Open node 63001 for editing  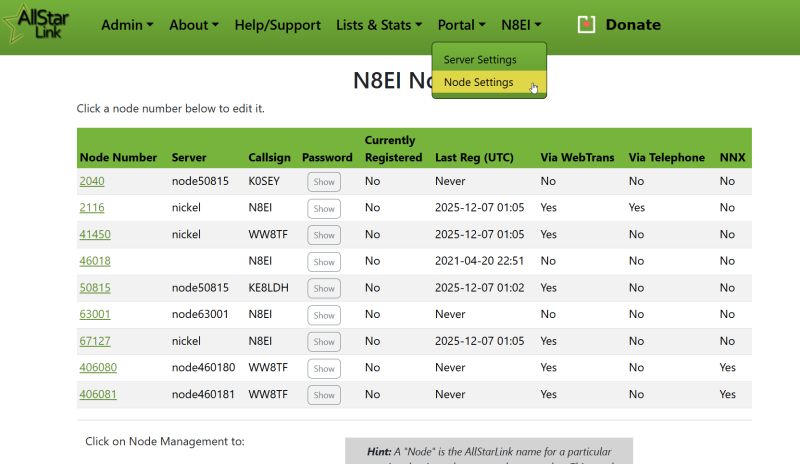tap(95, 314)
